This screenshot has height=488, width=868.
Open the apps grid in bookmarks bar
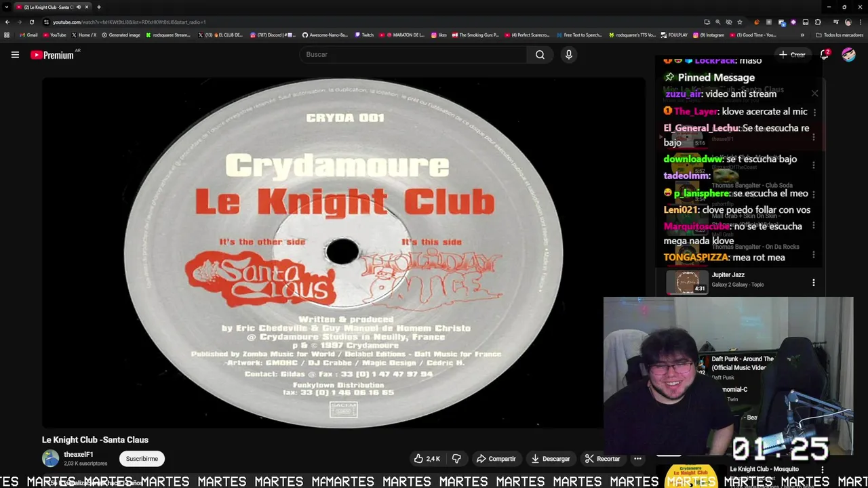click(x=7, y=35)
